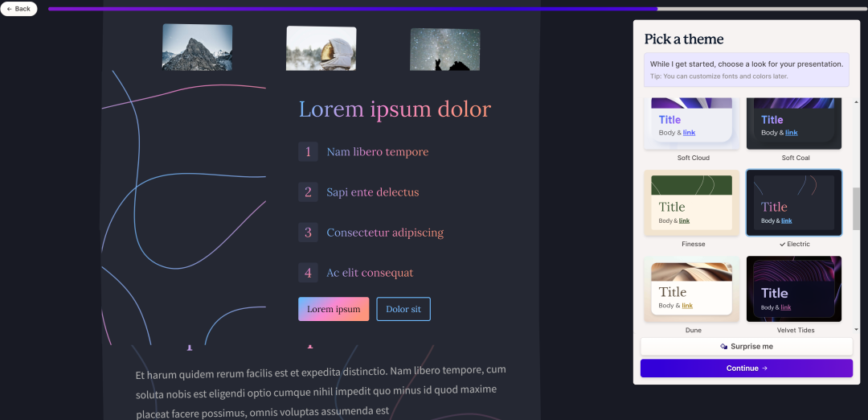This screenshot has height=420, width=868.
Task: Click list item Sapi ente delectus
Action: 373,192
